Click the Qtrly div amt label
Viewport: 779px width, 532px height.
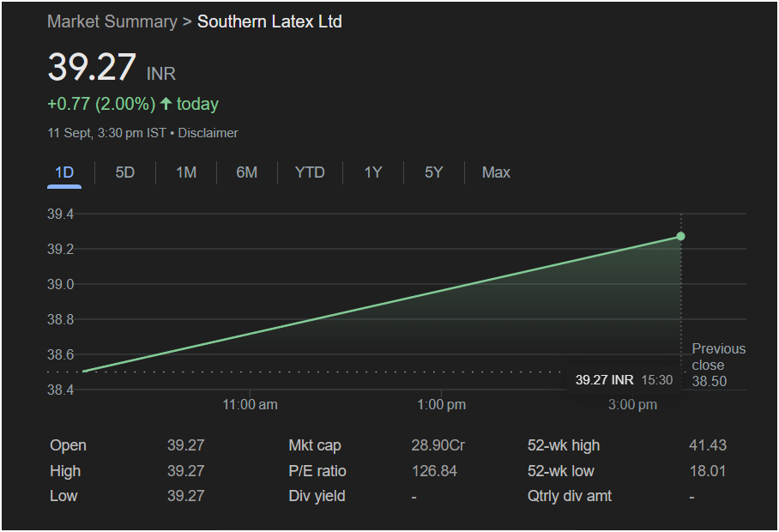(x=570, y=496)
